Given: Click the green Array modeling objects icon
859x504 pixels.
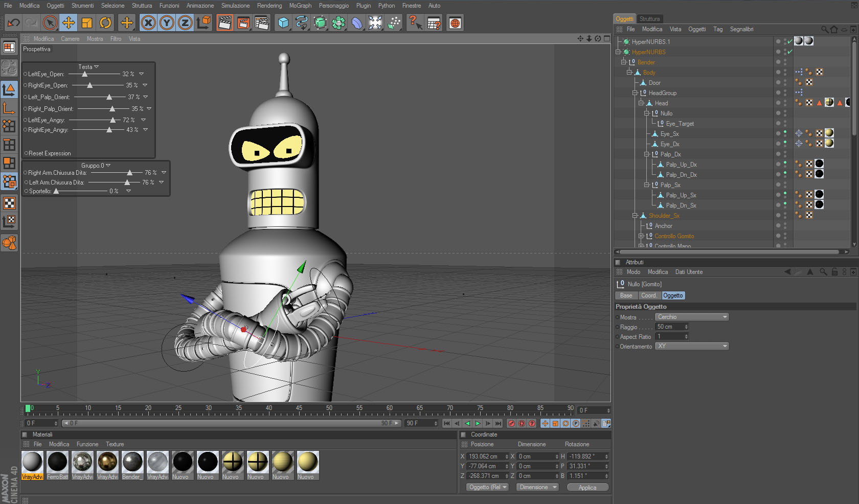Looking at the screenshot, I should coord(338,23).
